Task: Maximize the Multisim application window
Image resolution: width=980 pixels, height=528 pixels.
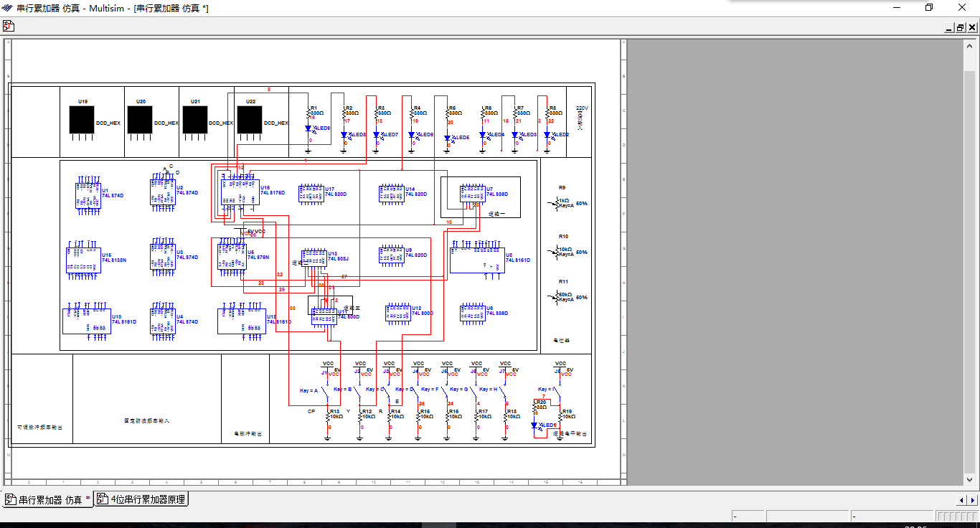Action: (x=929, y=8)
